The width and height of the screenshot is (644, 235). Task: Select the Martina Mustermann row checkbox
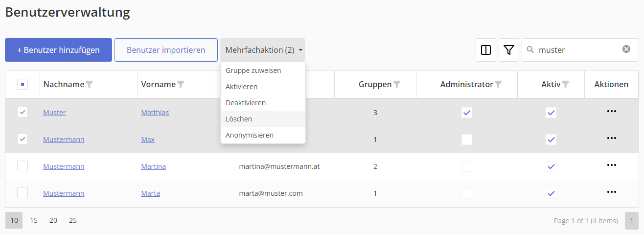23,166
